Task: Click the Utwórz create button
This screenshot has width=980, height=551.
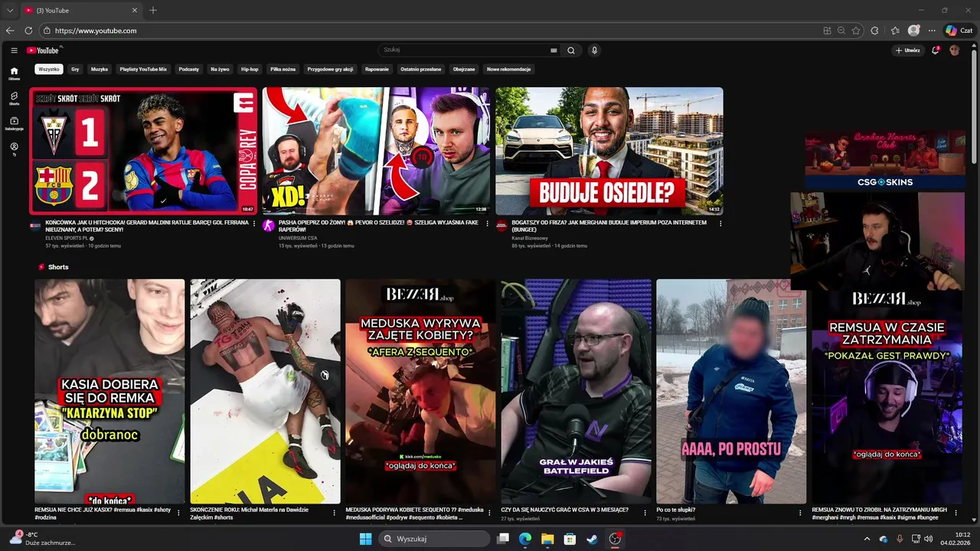Action: tap(908, 51)
